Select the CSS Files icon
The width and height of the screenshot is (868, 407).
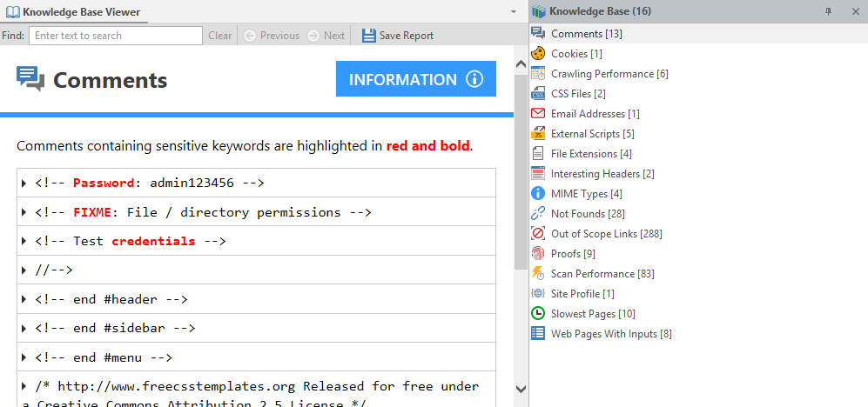(x=538, y=93)
